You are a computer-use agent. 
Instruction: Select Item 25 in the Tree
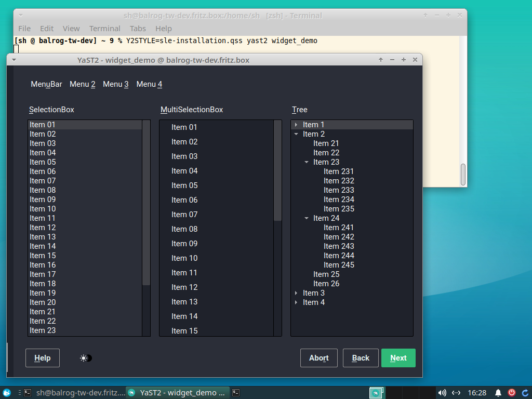326,274
